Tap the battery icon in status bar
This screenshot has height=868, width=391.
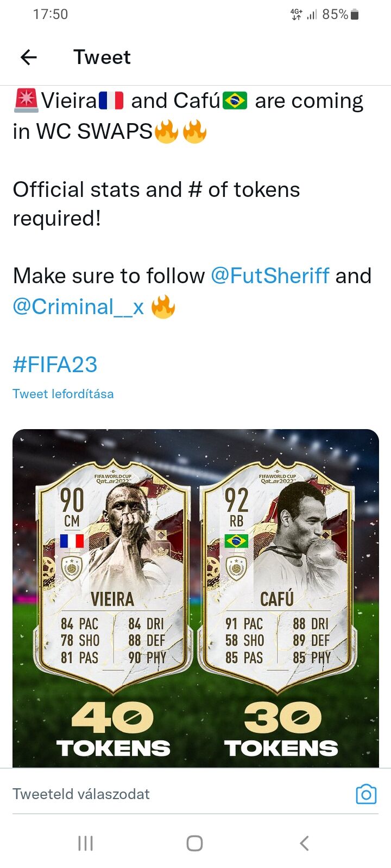pyautogui.click(x=355, y=15)
